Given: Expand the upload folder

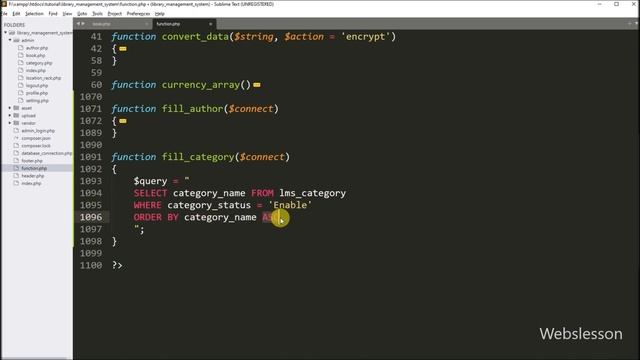Looking at the screenshot, I should (x=10, y=116).
